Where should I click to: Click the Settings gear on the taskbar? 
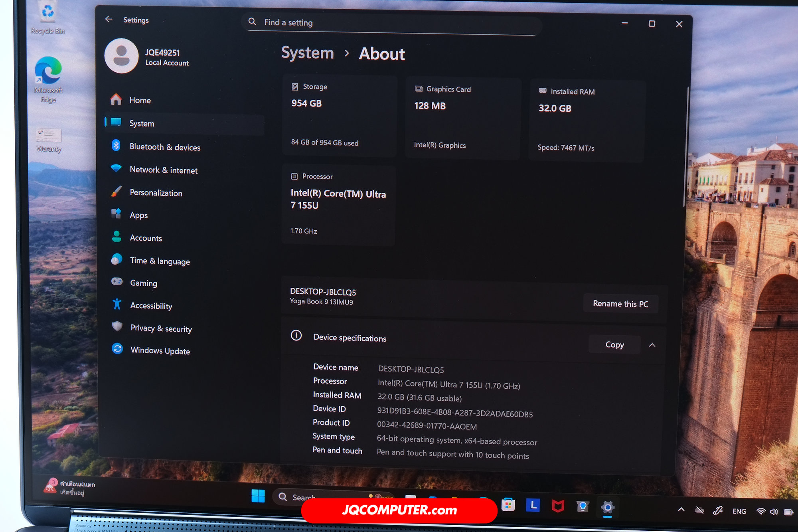pyautogui.click(x=608, y=508)
